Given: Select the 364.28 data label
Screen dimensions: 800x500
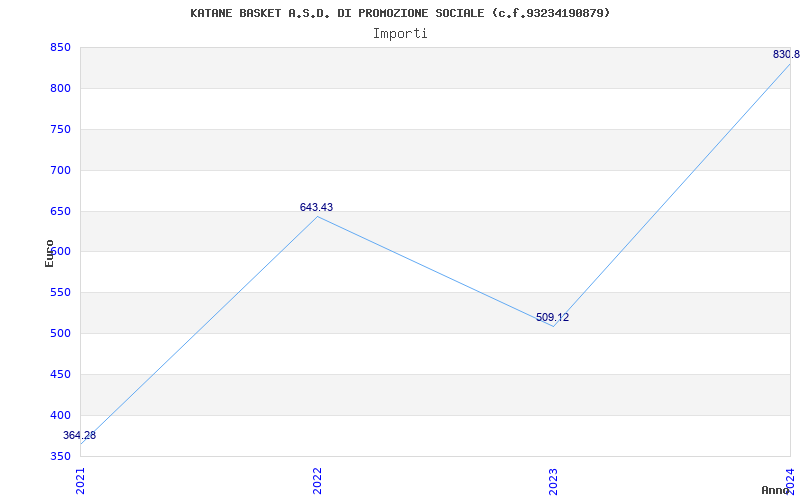Looking at the screenshot, I should 80,436.
